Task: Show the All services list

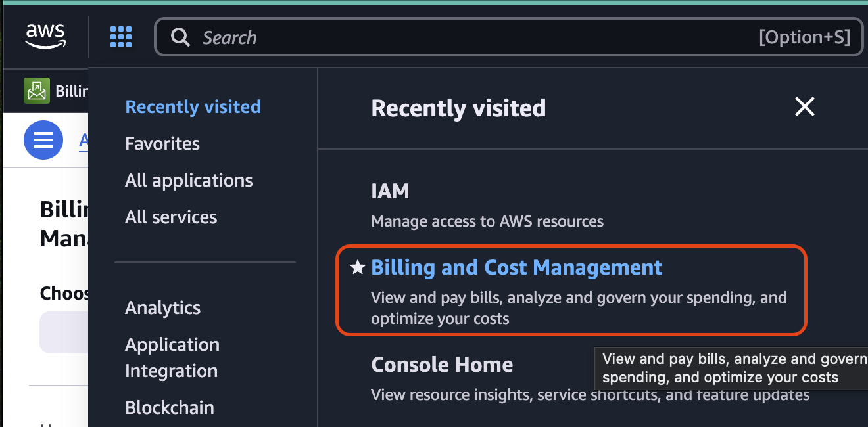Action: click(171, 217)
